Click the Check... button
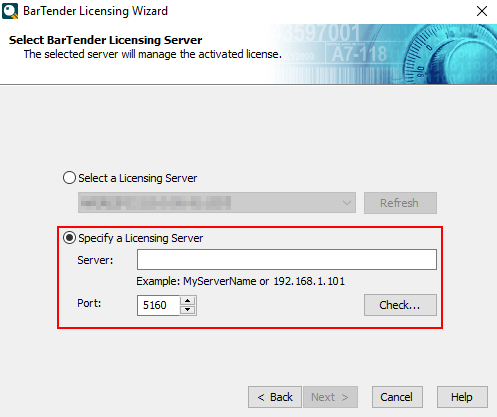This screenshot has height=417, width=497. pos(400,305)
